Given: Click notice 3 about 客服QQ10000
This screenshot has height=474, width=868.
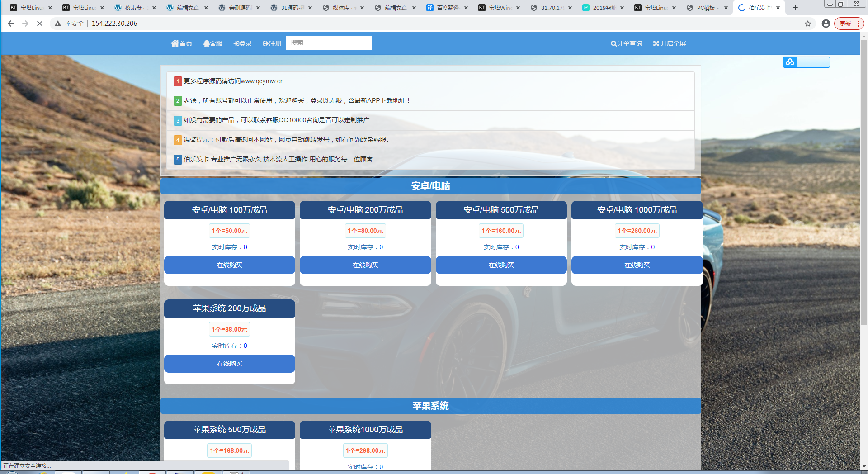Looking at the screenshot, I should pyautogui.click(x=430, y=120).
